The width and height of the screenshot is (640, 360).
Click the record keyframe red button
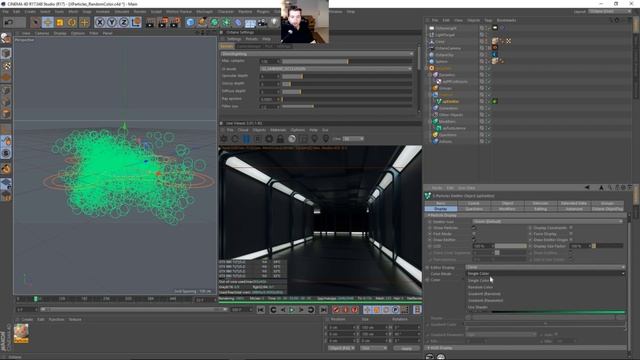(x=336, y=310)
